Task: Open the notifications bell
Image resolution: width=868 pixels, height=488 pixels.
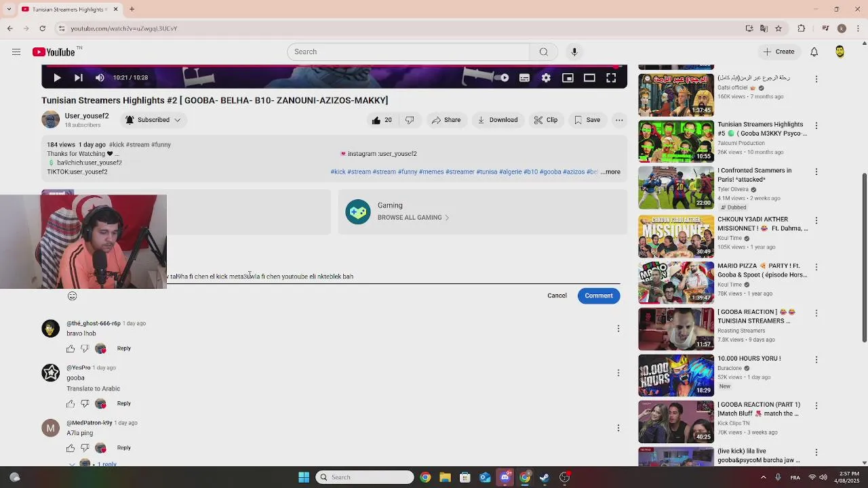Action: 814,52
